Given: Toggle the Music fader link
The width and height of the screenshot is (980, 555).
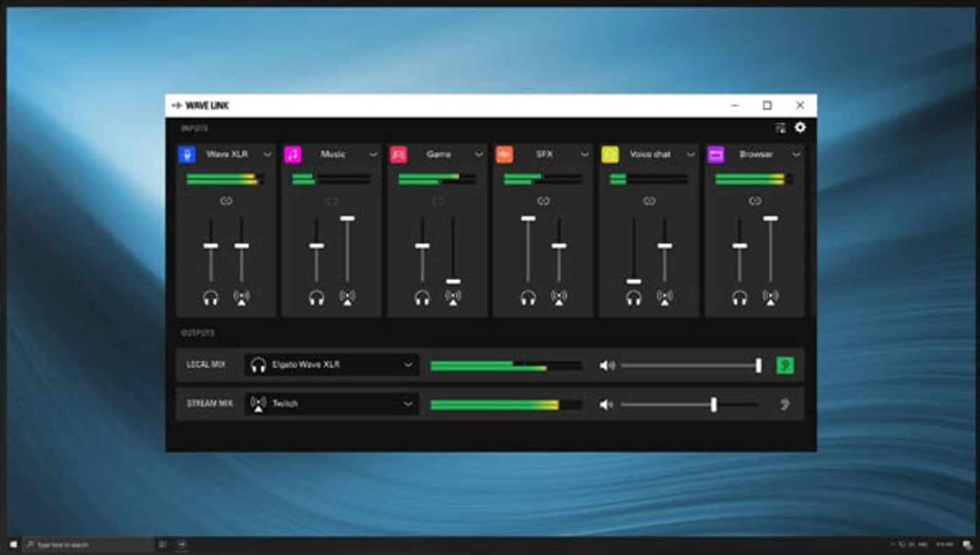Looking at the screenshot, I should [332, 201].
